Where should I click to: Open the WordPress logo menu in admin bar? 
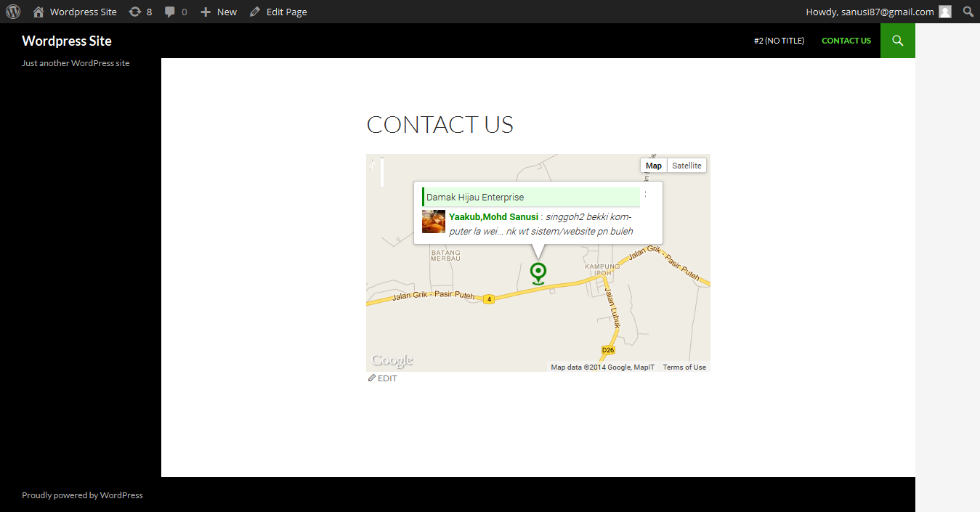click(13, 12)
